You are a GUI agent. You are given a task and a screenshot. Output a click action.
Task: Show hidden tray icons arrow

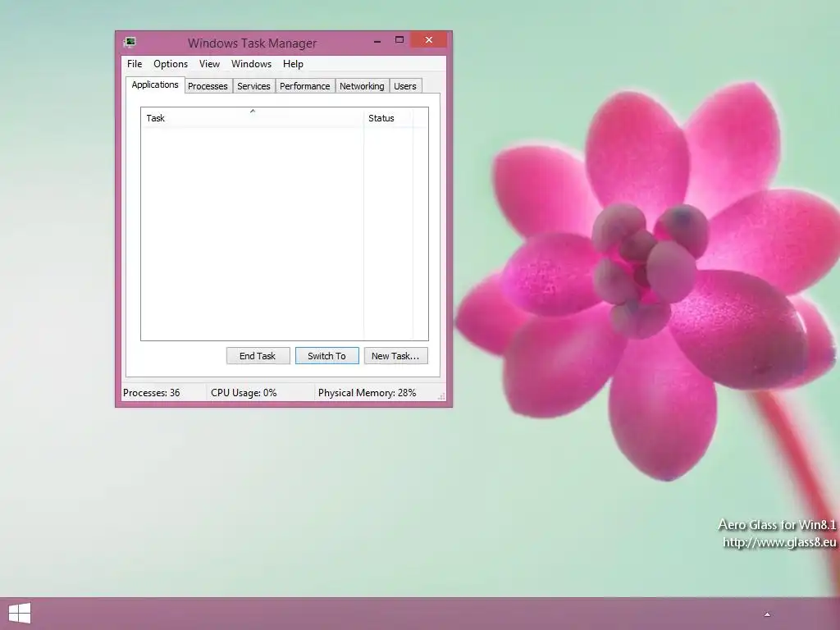[767, 614]
